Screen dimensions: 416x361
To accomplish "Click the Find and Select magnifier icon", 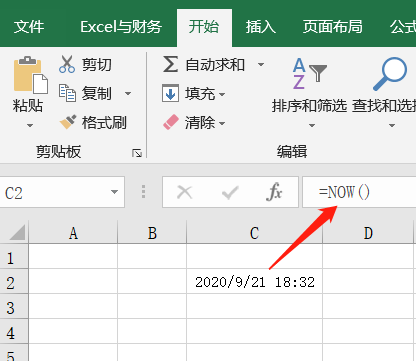I will pyautogui.click(x=390, y=74).
